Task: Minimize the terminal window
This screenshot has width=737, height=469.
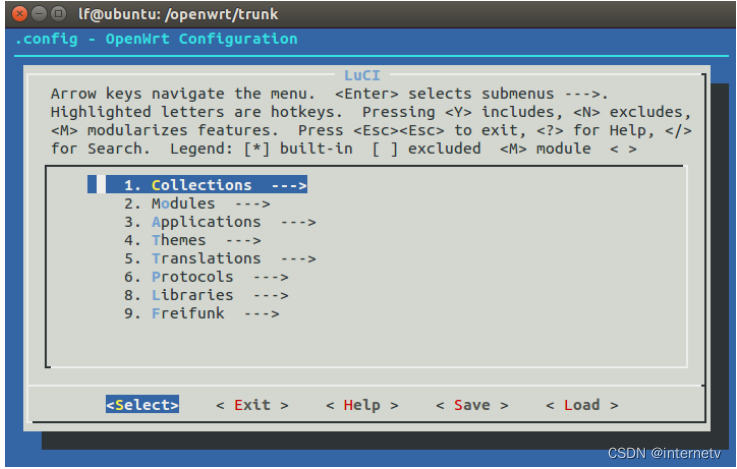Action: click(x=39, y=14)
